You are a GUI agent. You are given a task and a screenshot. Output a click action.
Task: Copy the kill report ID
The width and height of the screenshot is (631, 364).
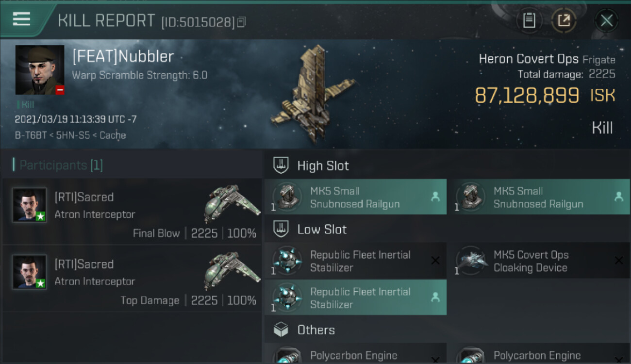(x=242, y=22)
